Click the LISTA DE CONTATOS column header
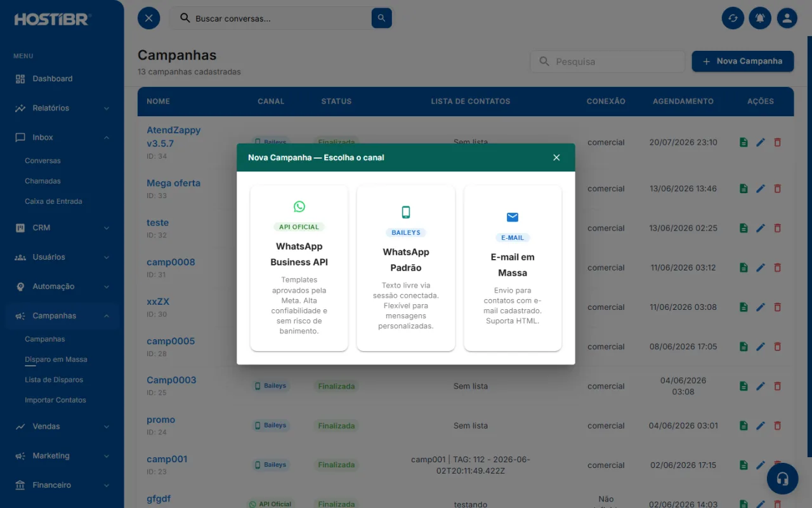The height and width of the screenshot is (508, 812). click(471, 101)
